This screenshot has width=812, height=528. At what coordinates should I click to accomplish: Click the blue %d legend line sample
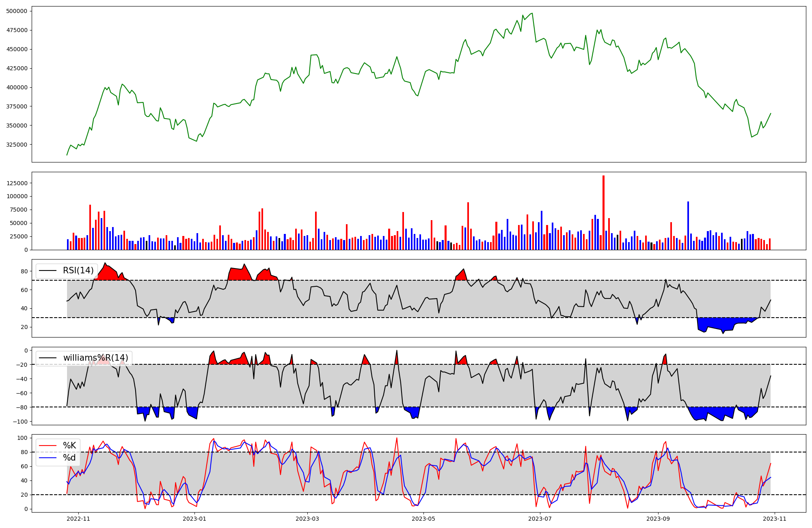tap(48, 458)
